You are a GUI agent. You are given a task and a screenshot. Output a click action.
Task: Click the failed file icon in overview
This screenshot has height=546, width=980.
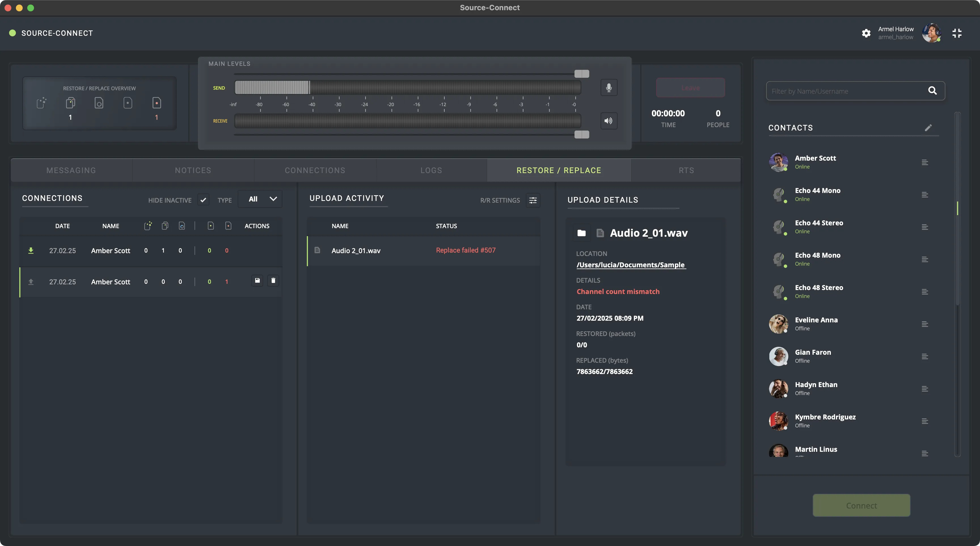(x=156, y=103)
